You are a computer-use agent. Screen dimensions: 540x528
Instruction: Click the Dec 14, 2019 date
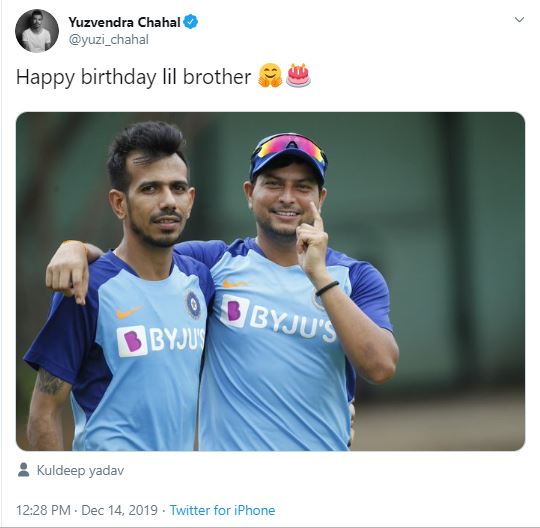tap(120, 510)
